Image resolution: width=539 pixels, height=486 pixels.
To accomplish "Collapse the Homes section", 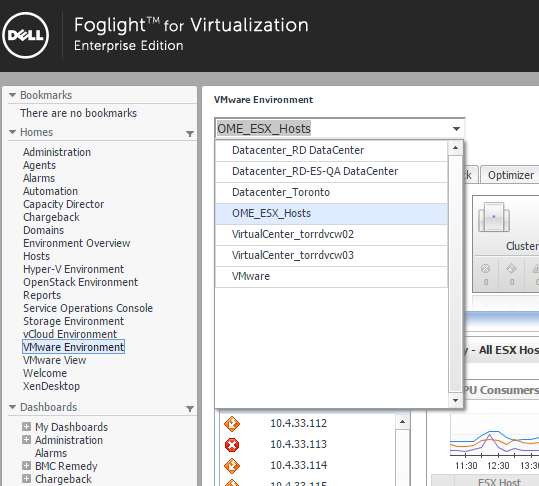I will point(13,132).
